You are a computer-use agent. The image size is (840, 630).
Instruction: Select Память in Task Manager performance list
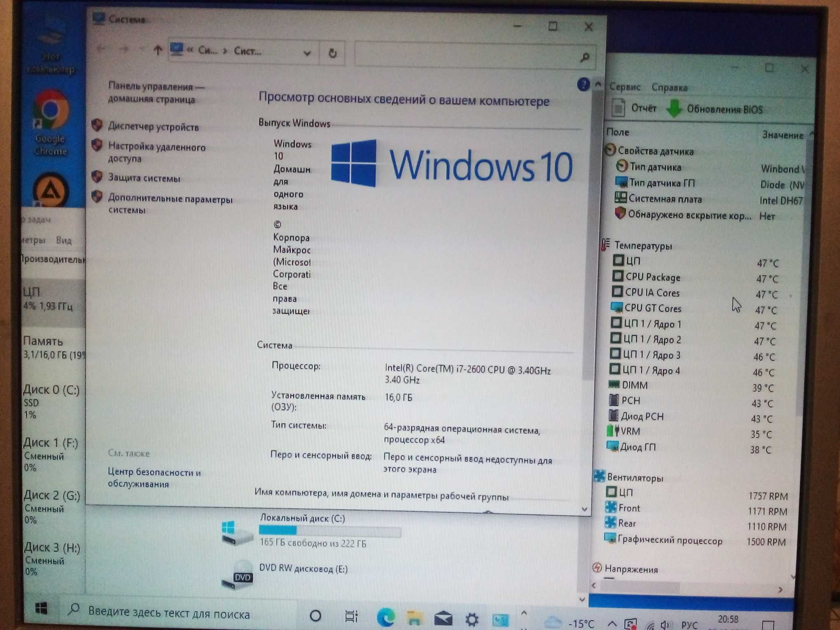54,348
